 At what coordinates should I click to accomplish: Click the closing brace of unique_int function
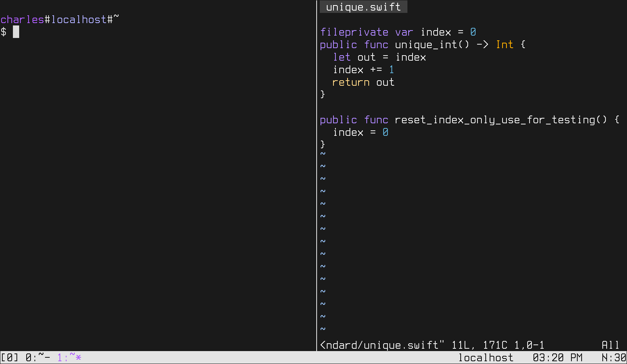point(323,94)
